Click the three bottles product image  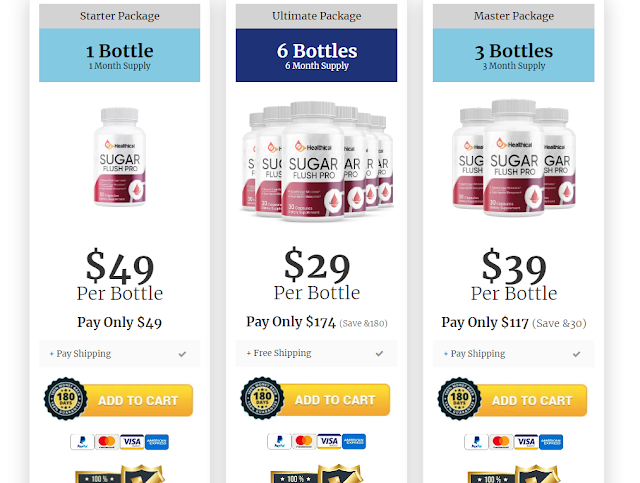click(514, 158)
